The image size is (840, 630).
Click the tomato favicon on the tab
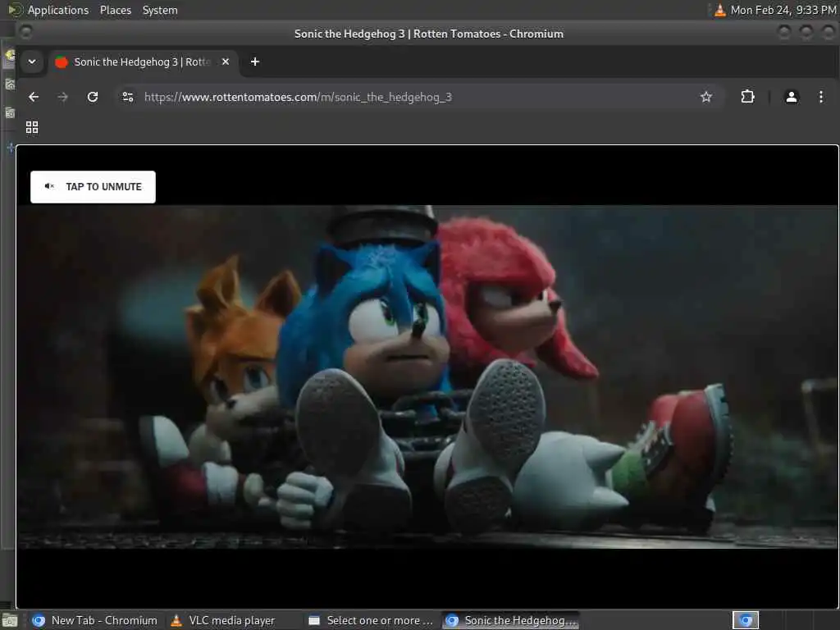[62, 62]
